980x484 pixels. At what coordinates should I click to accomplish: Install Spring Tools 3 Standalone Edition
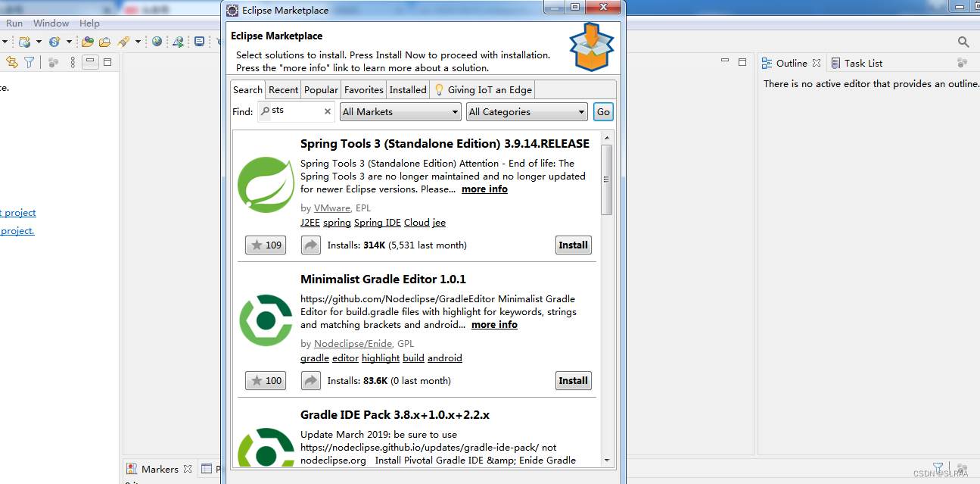[573, 245]
